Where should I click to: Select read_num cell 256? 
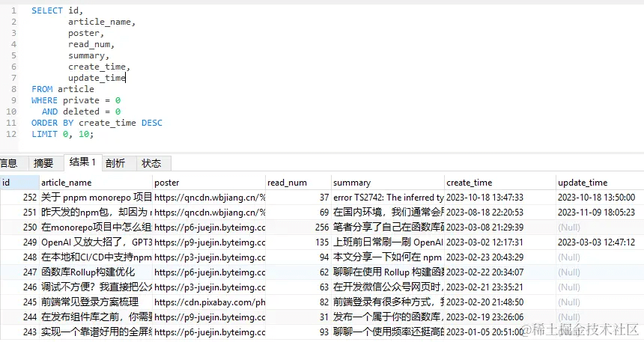299,228
